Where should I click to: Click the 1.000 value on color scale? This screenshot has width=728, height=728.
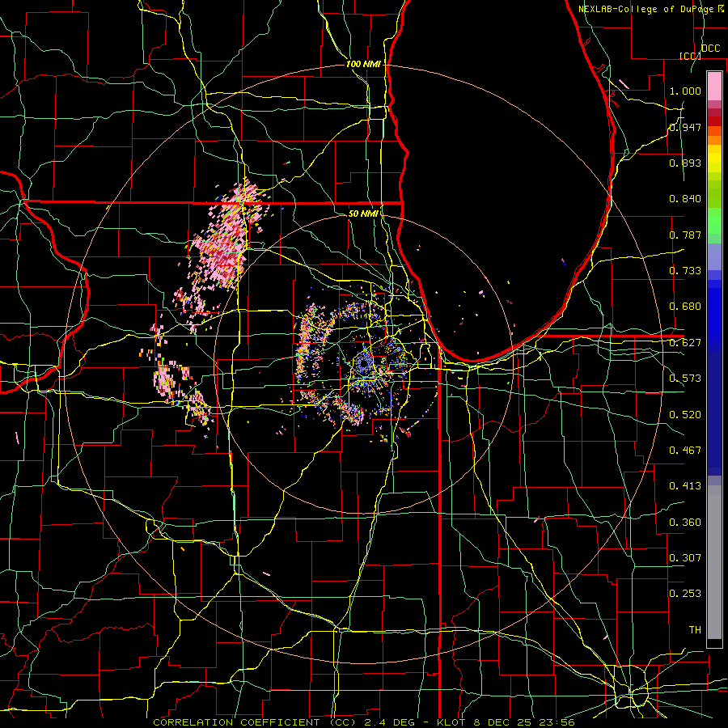tap(685, 91)
